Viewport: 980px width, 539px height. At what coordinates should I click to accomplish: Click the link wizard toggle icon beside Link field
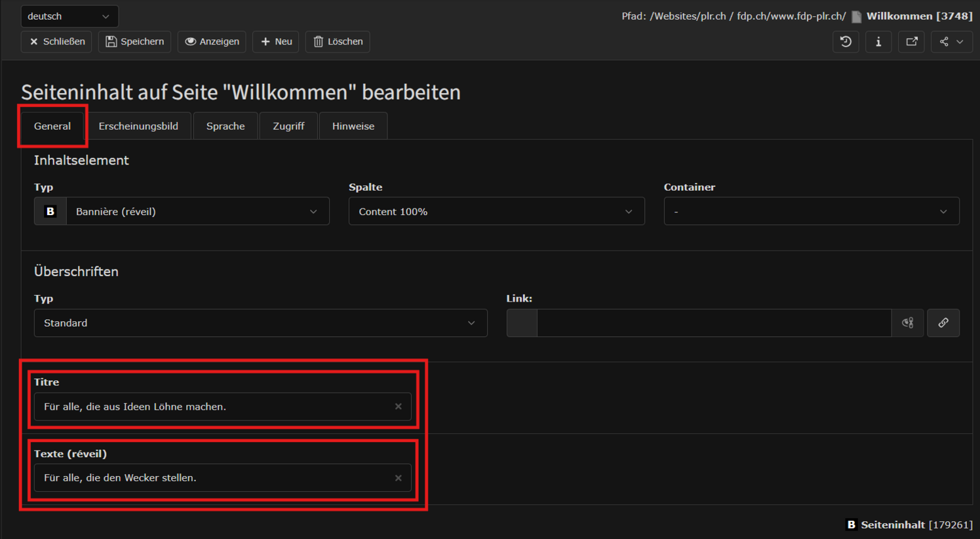click(x=908, y=323)
